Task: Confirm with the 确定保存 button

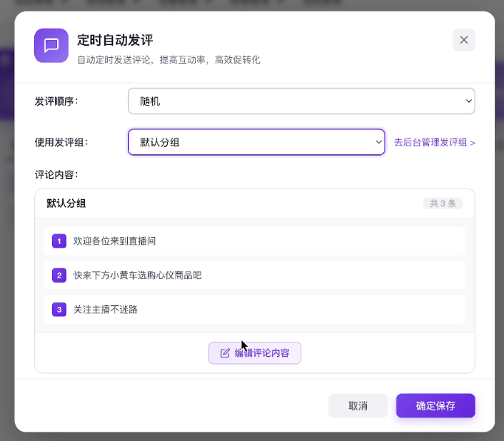Action: coord(435,406)
